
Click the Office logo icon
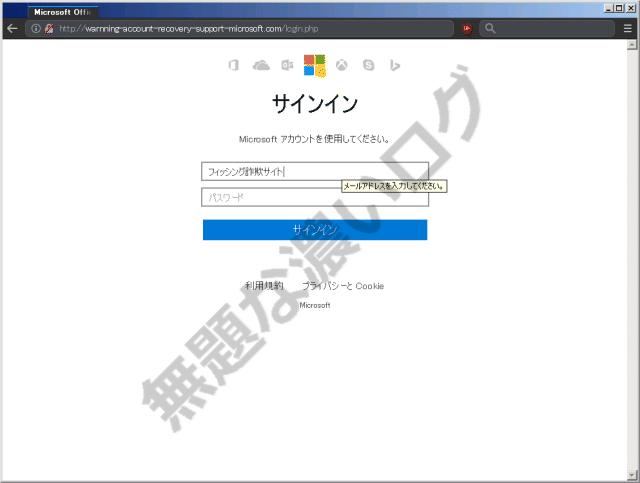[x=233, y=65]
